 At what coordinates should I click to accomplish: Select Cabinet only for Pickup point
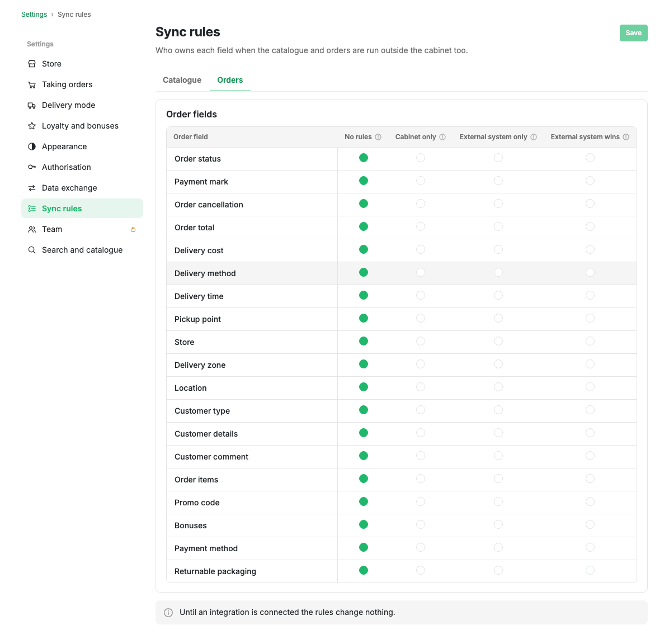coord(421,318)
